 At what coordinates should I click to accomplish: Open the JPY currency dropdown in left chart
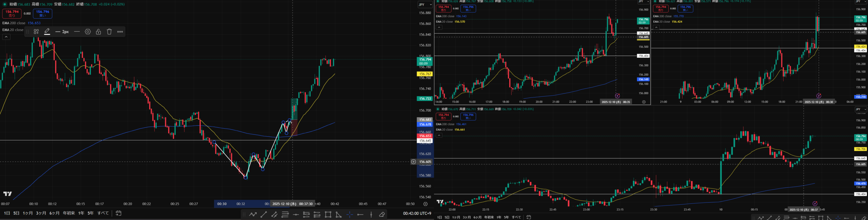click(425, 4)
